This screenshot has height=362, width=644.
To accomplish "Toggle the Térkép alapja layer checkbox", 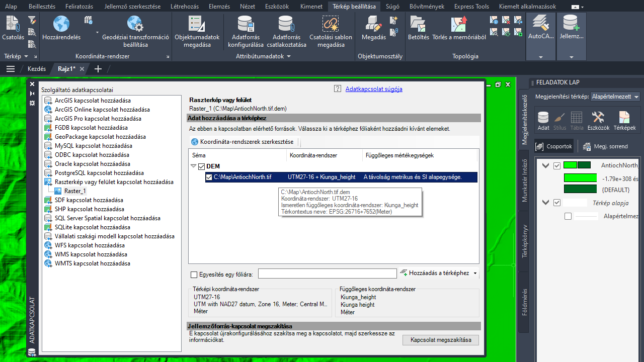I will [557, 203].
